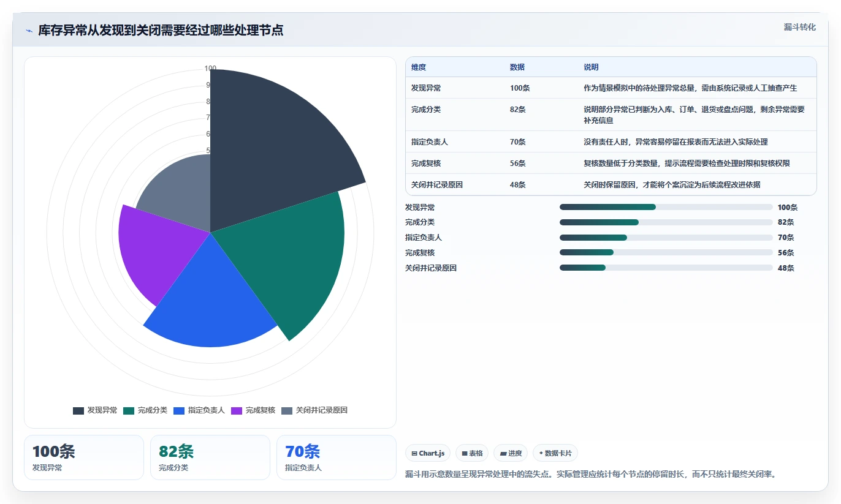Click description 关闭时保留原因 in the table
Screen dimensions: 841x504
click(672, 184)
